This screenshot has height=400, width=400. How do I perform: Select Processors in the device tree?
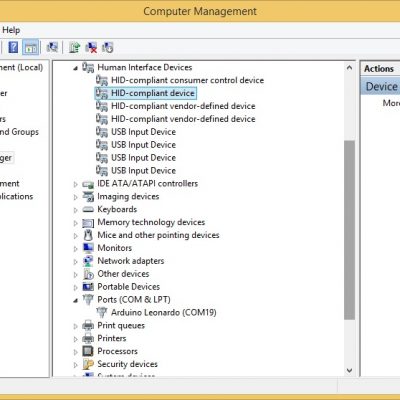(x=117, y=351)
